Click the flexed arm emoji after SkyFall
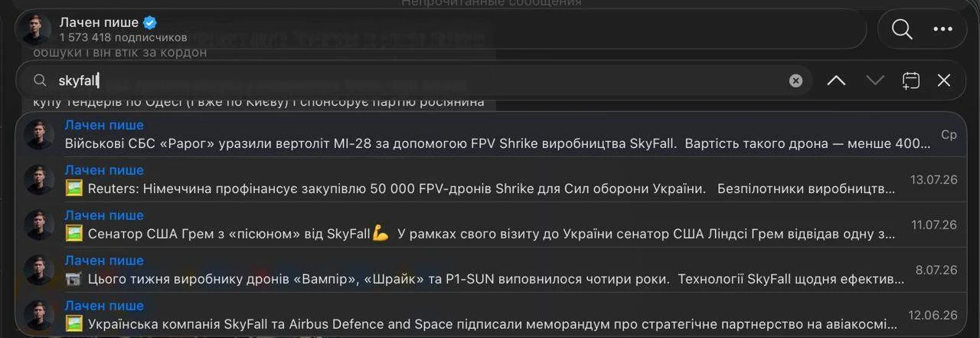Screen dimensions: 980x338 pyautogui.click(x=381, y=234)
